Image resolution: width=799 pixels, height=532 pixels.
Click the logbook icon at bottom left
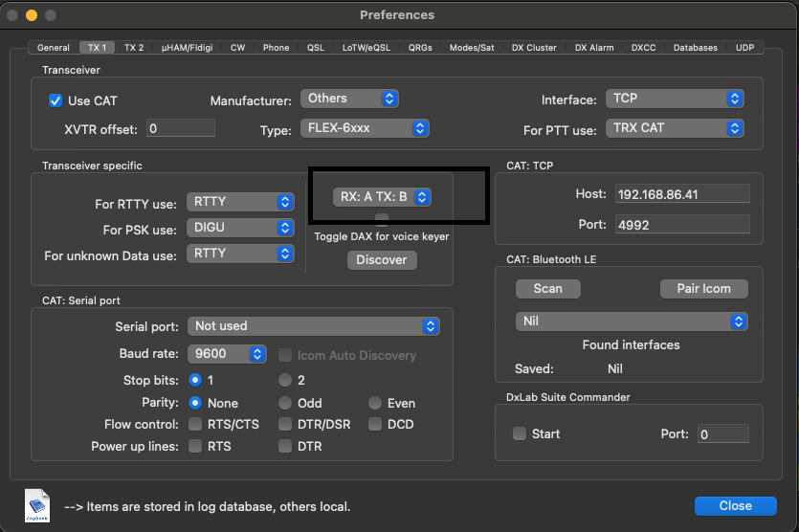pos(38,505)
